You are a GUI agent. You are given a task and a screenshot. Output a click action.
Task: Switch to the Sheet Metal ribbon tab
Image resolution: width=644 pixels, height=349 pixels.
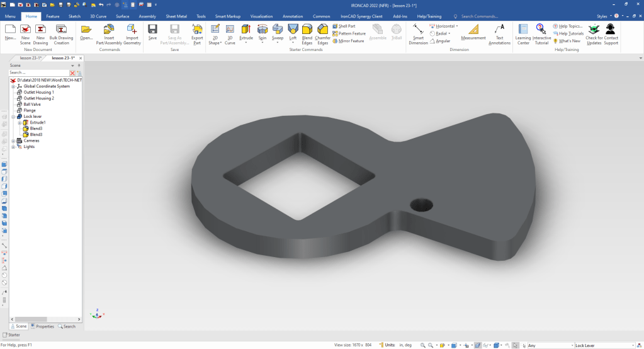tap(176, 16)
